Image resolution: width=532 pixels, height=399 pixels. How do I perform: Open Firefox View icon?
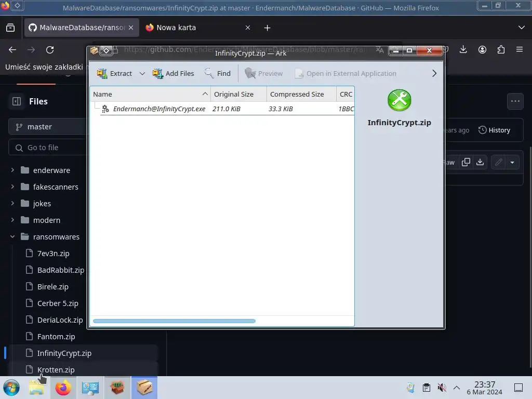[x=10, y=28]
